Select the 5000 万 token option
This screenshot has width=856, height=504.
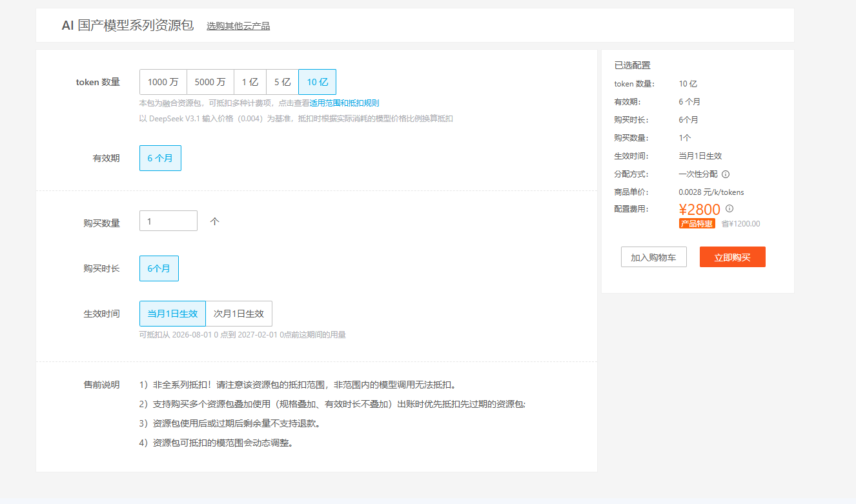tap(210, 82)
